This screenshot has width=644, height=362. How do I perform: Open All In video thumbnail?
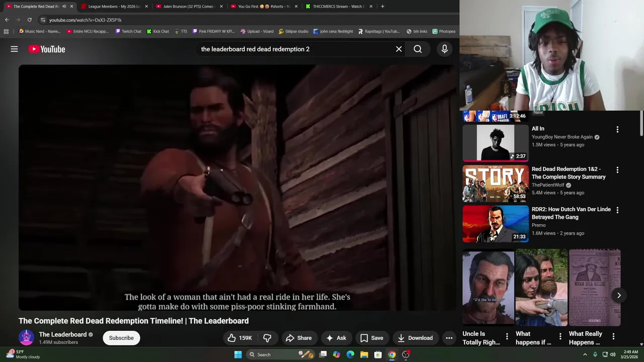click(x=496, y=143)
